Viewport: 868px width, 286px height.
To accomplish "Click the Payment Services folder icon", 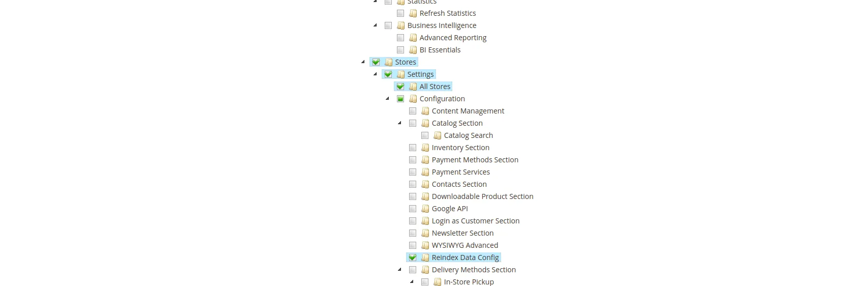I will [x=425, y=172].
